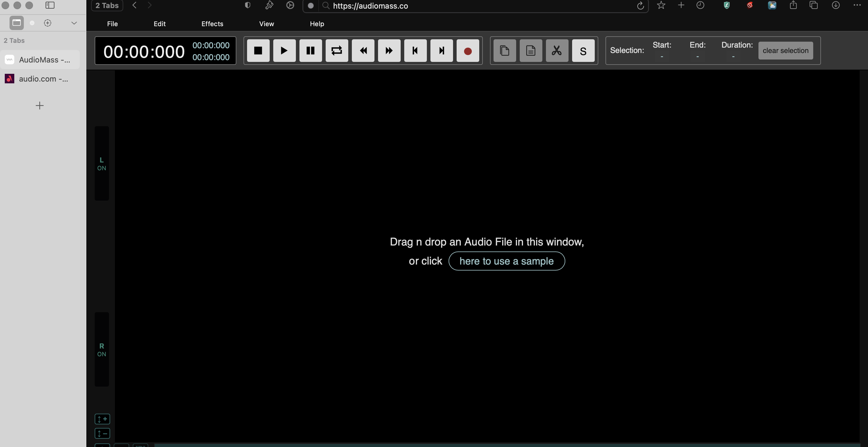Screen dimensions: 868x447
Task: Open the Edit menu
Action: (159, 24)
